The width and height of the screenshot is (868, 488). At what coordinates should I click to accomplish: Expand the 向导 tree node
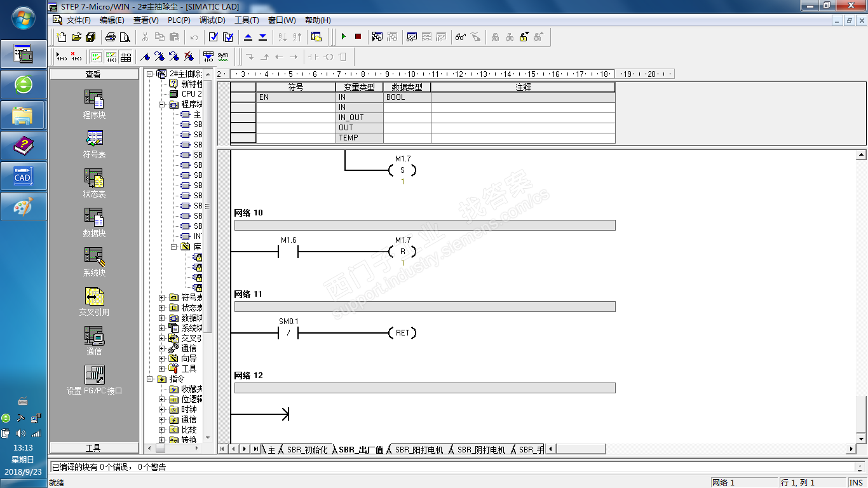click(x=162, y=358)
